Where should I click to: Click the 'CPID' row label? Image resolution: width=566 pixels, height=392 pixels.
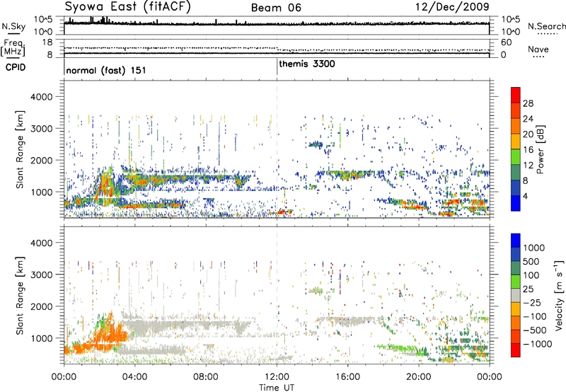(16, 67)
